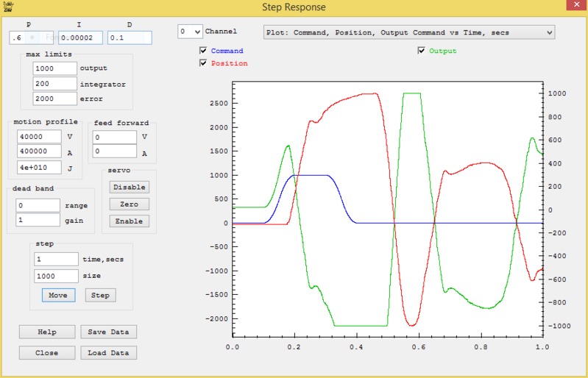
Task: Uncheck the Output plot checkbox
Action: click(x=422, y=51)
